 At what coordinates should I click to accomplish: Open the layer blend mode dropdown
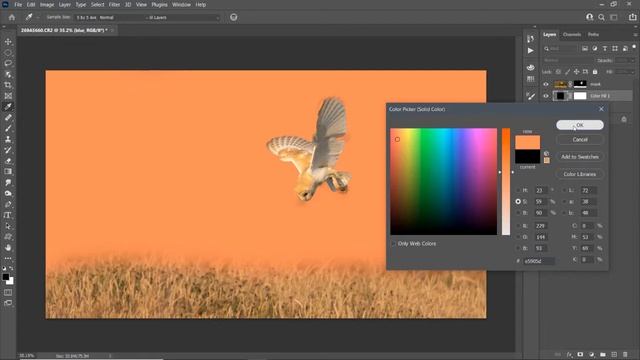[567, 60]
